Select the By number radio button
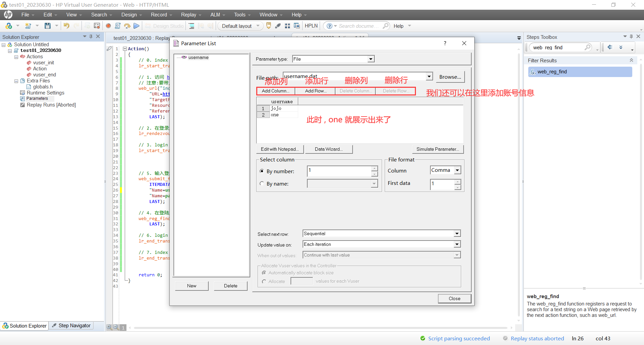The width and height of the screenshot is (644, 345). click(262, 171)
